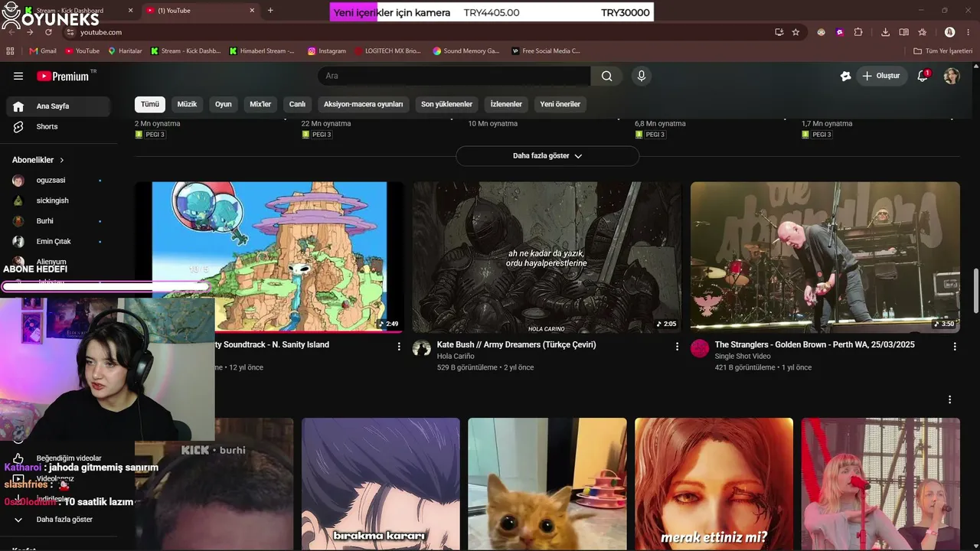Open the 'merak ettiniz mi?' Short
This screenshot has width=980, height=551.
click(x=714, y=484)
